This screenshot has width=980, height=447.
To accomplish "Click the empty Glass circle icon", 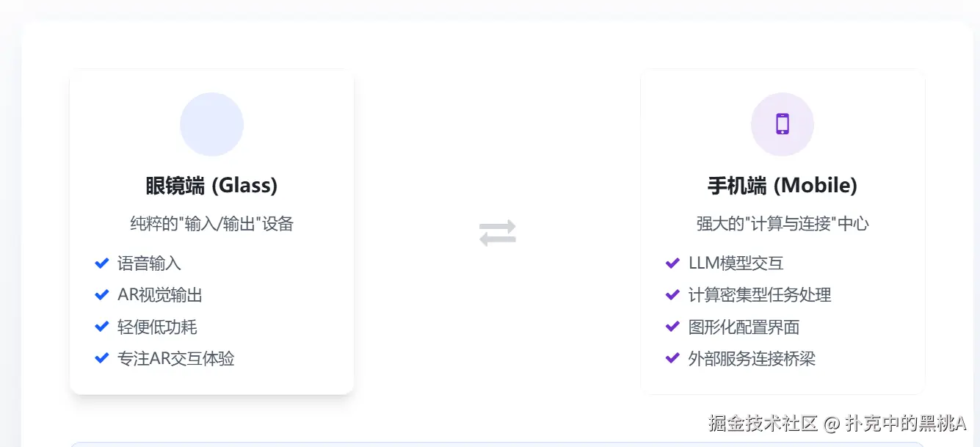I will 211,124.
